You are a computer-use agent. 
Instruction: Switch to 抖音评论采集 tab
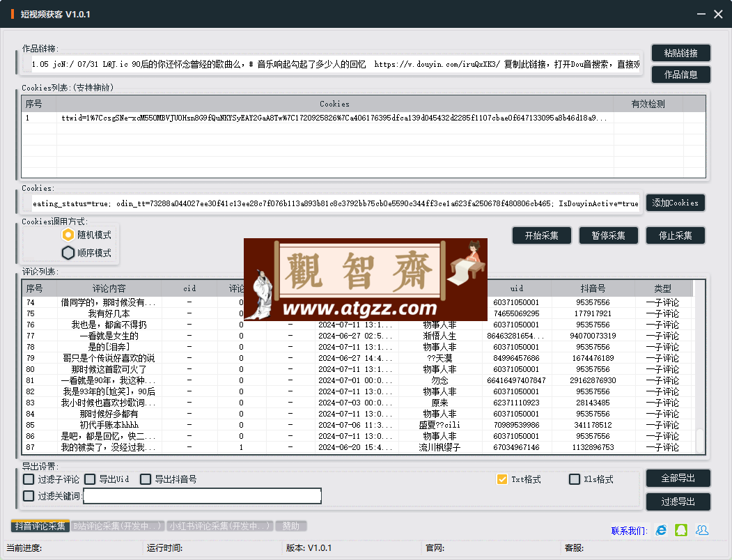[40, 526]
